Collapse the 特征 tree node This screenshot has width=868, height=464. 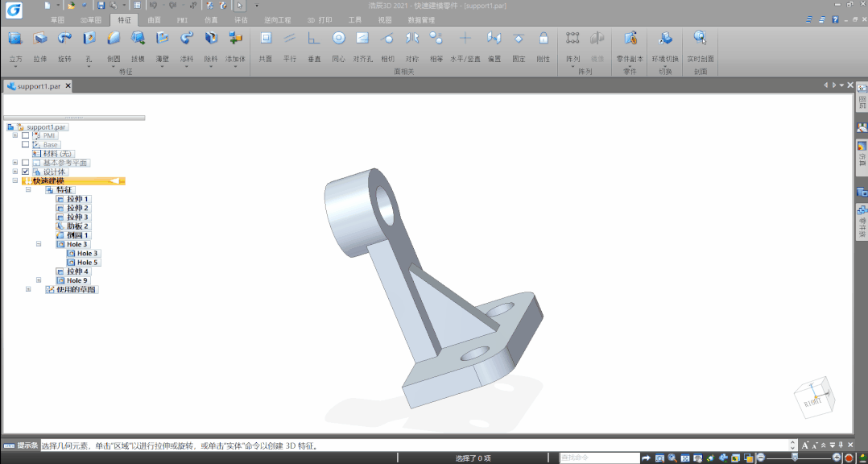point(27,189)
